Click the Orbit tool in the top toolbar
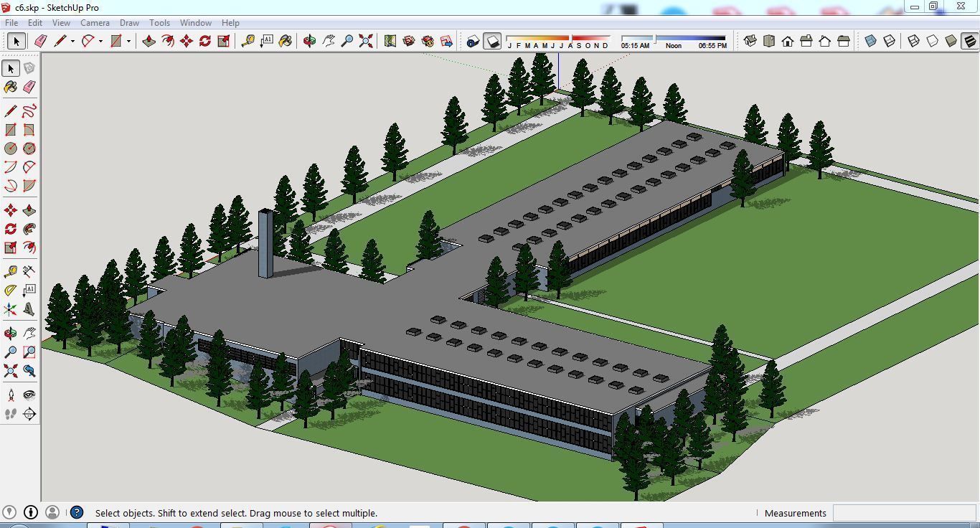The height and width of the screenshot is (528, 980). 309,41
